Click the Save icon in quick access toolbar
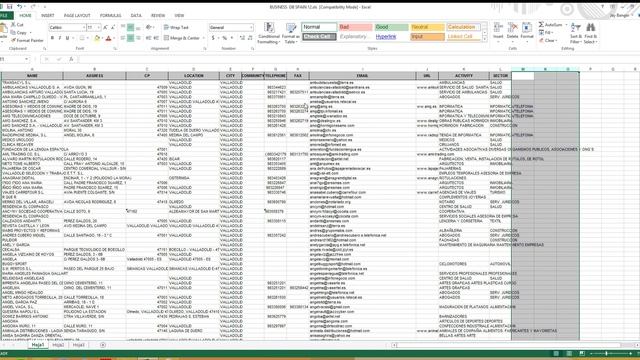Viewport: 640px width, 360px height. click(x=9, y=7)
